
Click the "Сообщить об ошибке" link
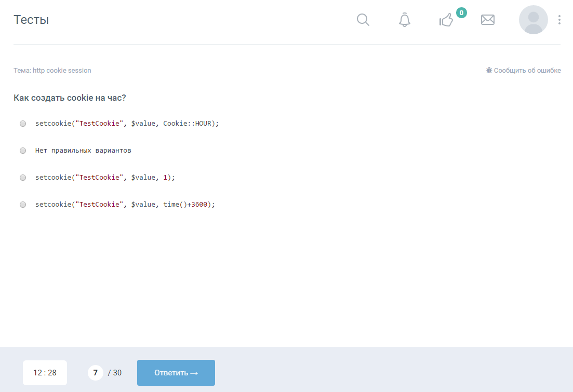(527, 71)
